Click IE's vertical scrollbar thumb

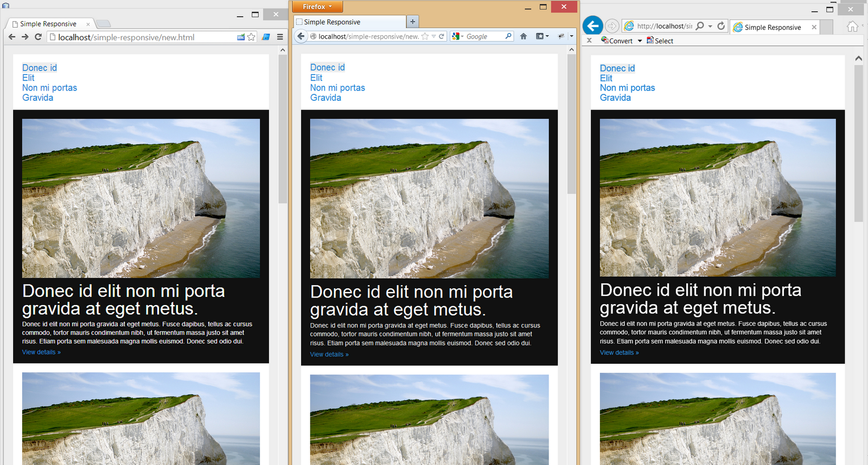[x=858, y=144]
